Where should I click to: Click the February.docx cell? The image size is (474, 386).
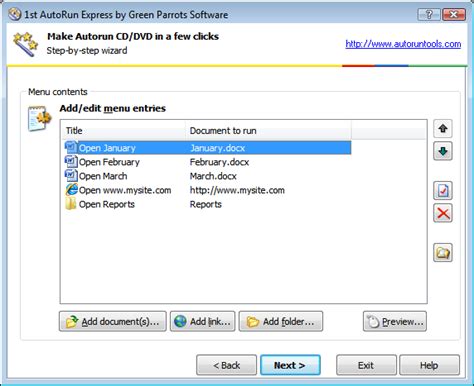pos(219,162)
